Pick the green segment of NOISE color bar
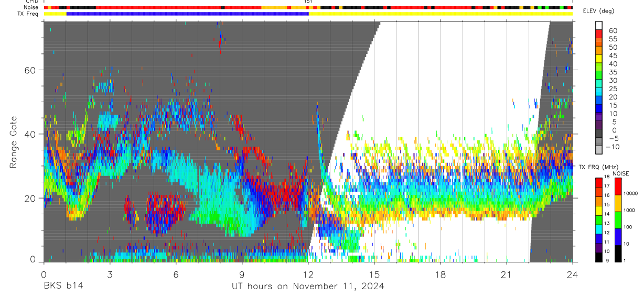Image resolution: width=644 pixels, height=297 pixels. (617, 219)
